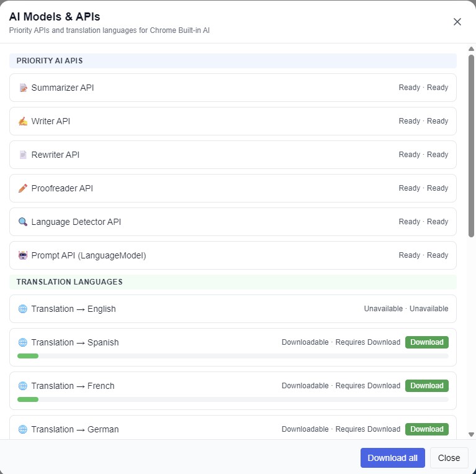Click the Translation → German label
The image size is (476, 474).
[x=75, y=429]
